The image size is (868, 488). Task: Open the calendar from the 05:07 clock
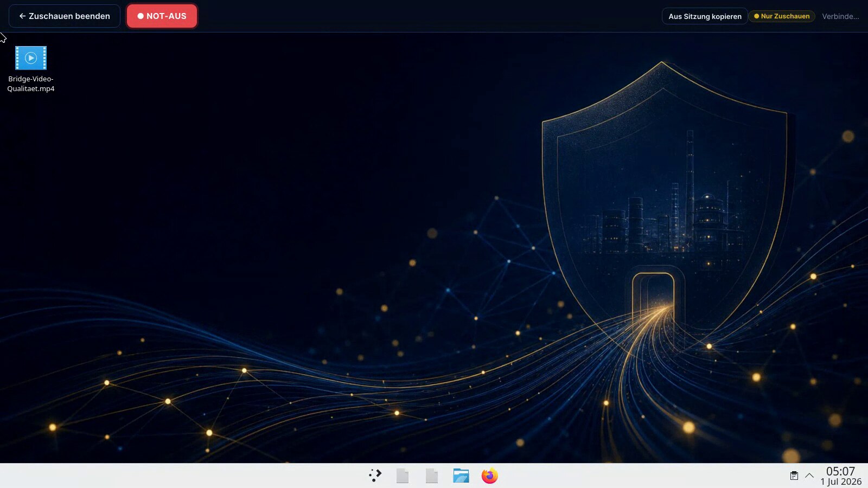tap(840, 471)
